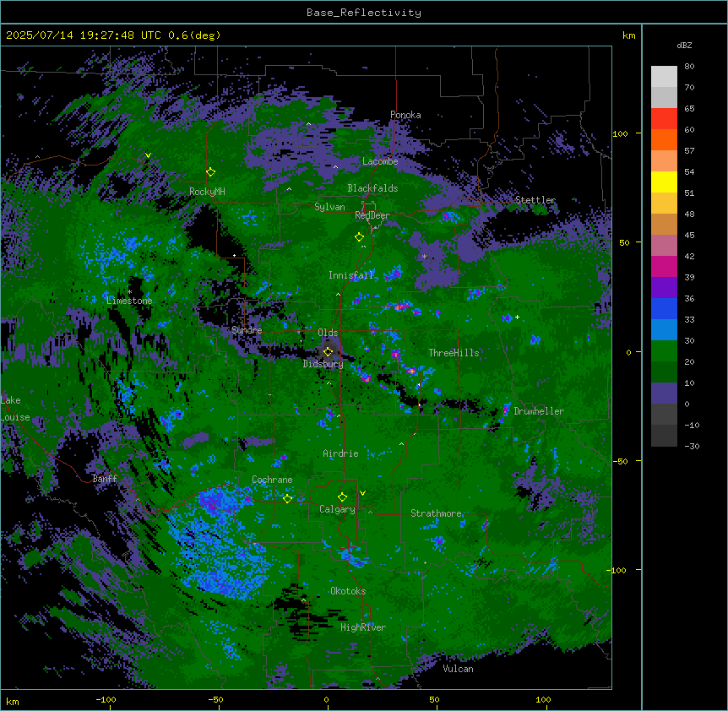Select the yellow radar site marker between Olds and Didsbury
728x711 pixels.
[x=328, y=351]
